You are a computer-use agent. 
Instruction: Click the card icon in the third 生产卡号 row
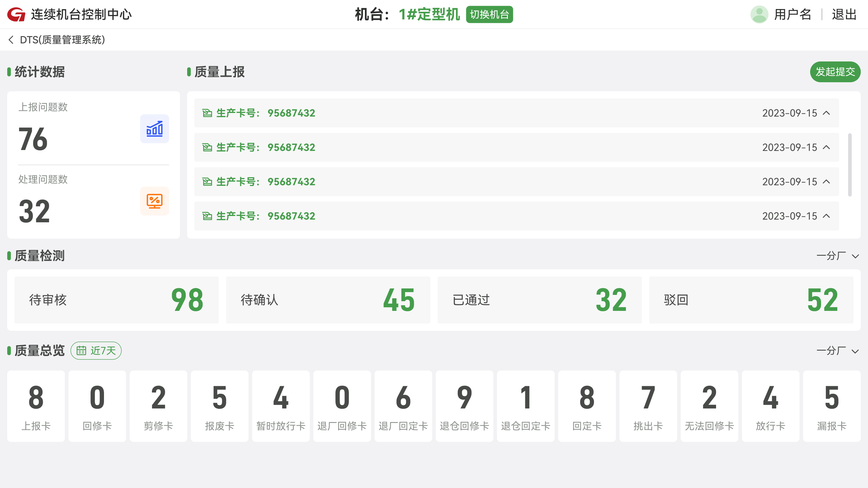click(x=207, y=182)
